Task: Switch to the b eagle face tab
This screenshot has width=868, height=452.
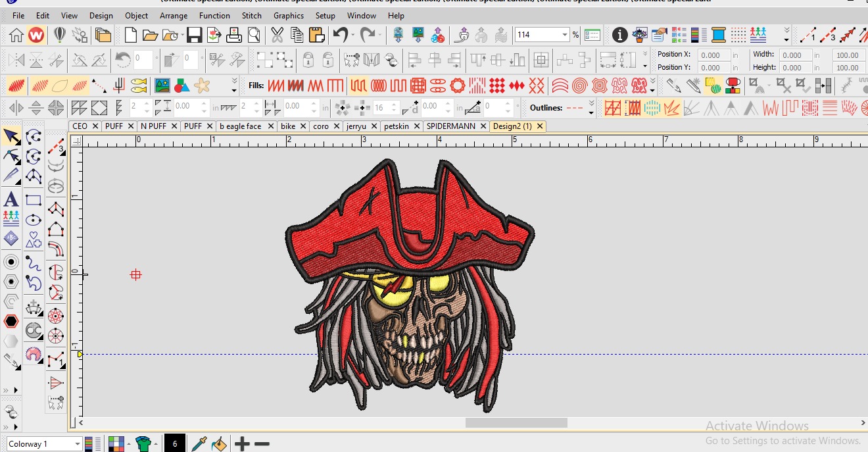Action: [x=240, y=126]
